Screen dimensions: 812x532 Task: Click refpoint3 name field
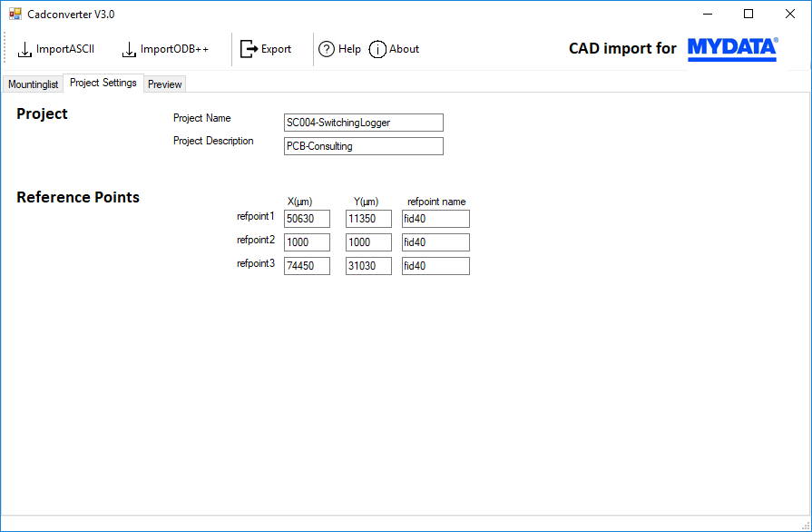point(435,266)
